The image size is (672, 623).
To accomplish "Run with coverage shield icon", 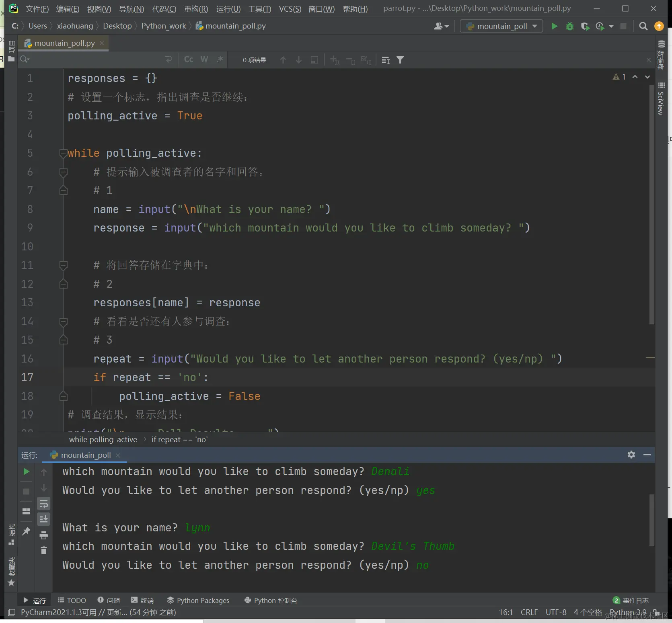I will [585, 26].
